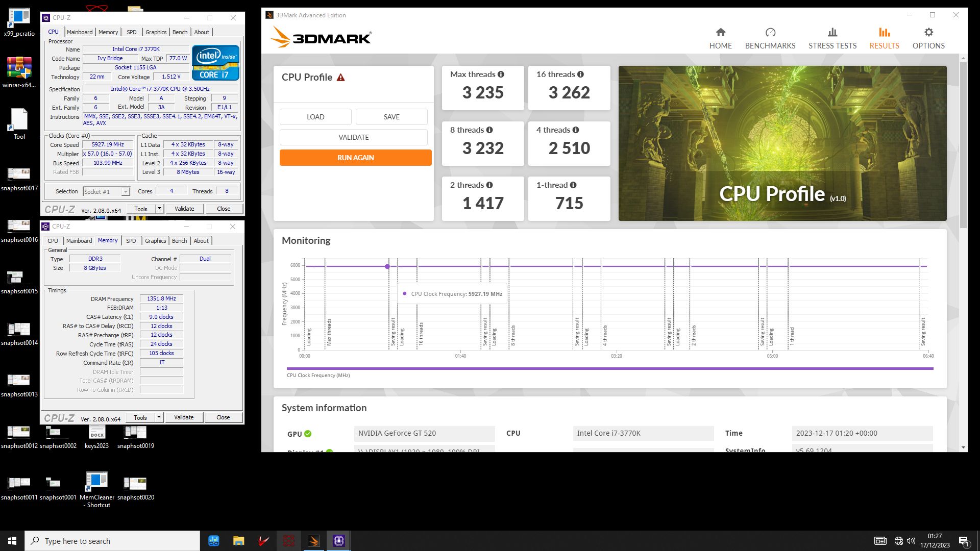Open the Stress Tests section

click(832, 38)
